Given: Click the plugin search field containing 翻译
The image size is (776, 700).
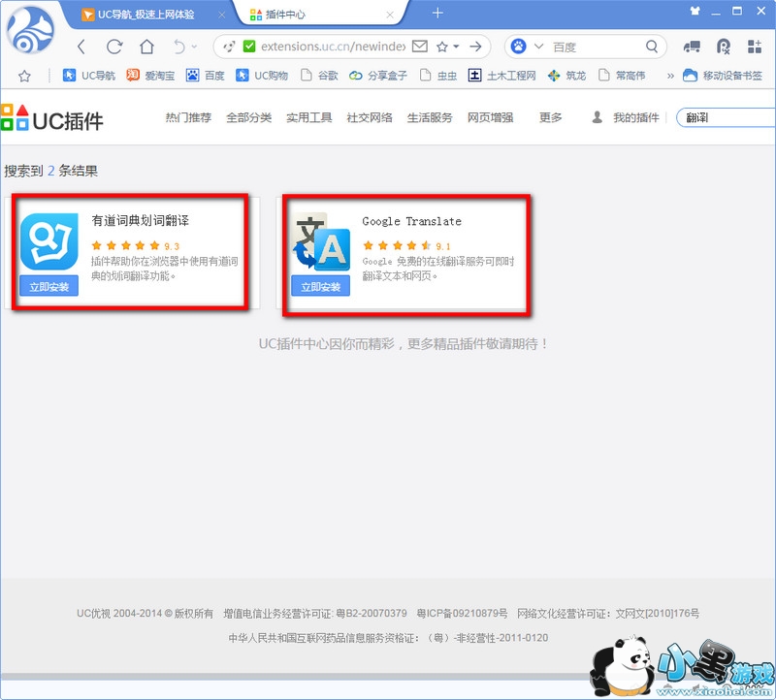Looking at the screenshot, I should 726,117.
